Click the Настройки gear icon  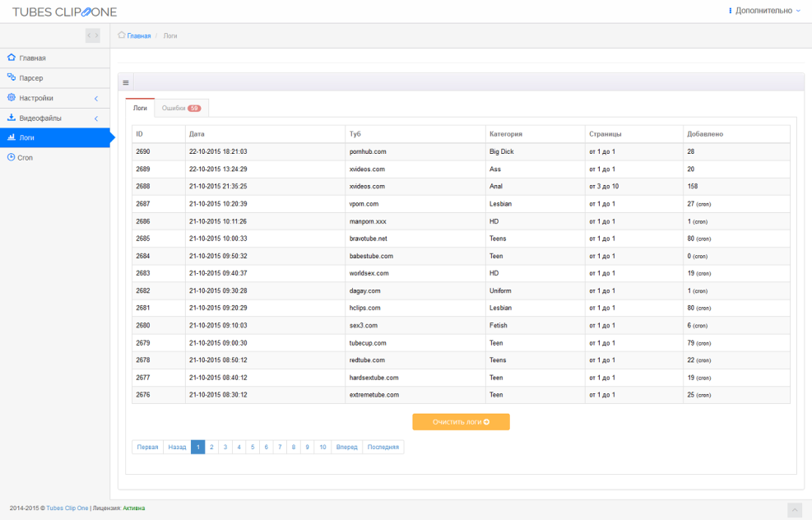(x=12, y=97)
